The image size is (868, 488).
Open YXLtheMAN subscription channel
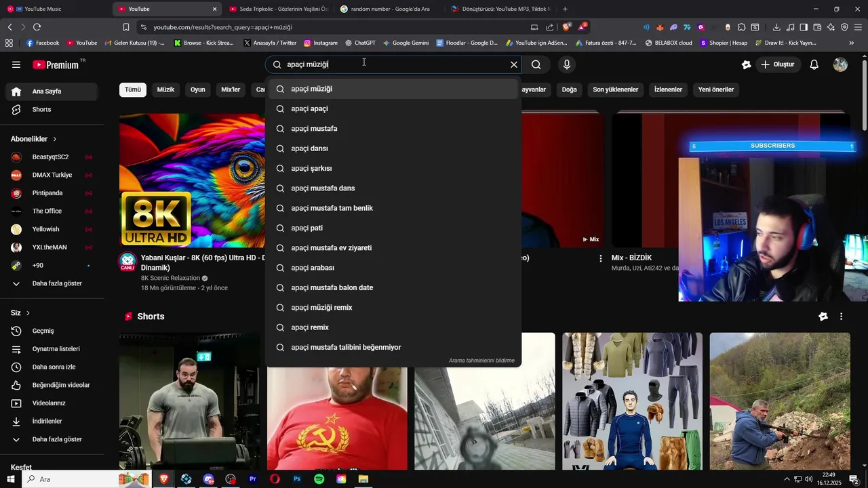point(52,247)
